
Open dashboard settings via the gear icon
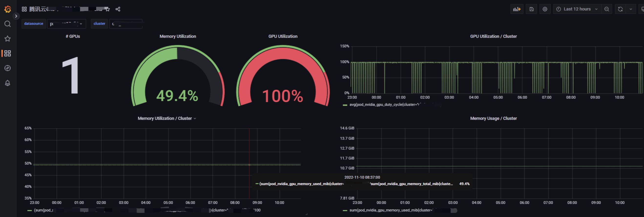(x=545, y=9)
